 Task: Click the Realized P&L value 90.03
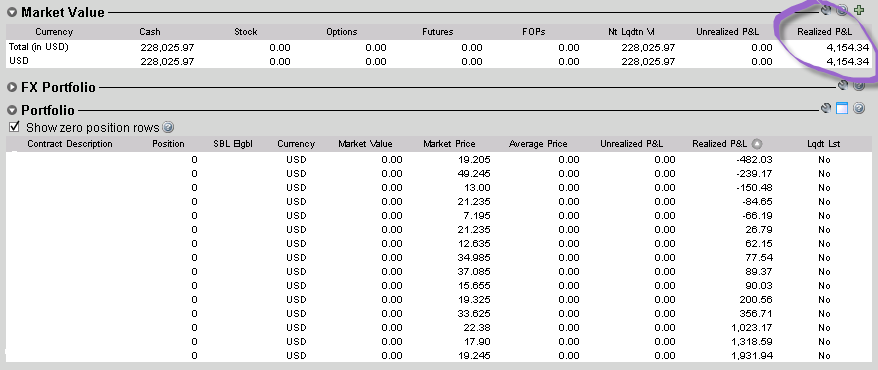point(759,285)
